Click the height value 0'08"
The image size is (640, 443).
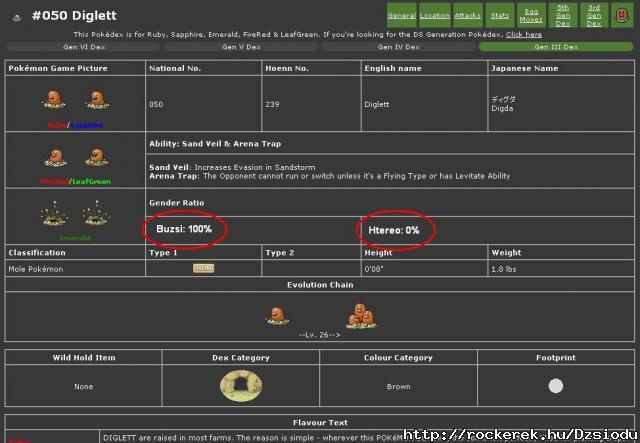pyautogui.click(x=374, y=269)
